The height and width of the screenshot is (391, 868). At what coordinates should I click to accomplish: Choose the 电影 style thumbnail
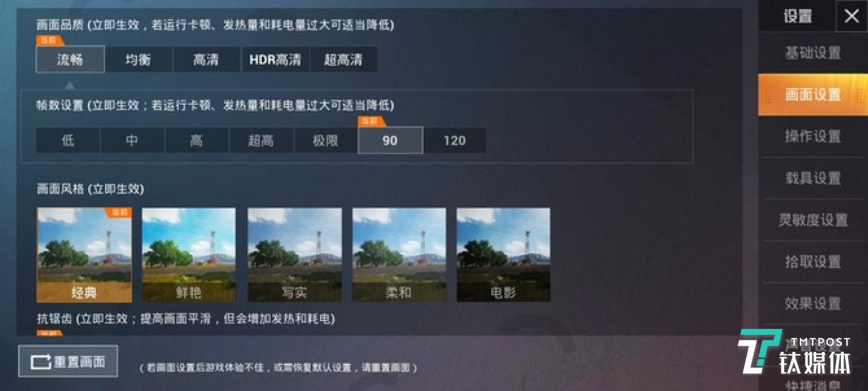point(503,255)
